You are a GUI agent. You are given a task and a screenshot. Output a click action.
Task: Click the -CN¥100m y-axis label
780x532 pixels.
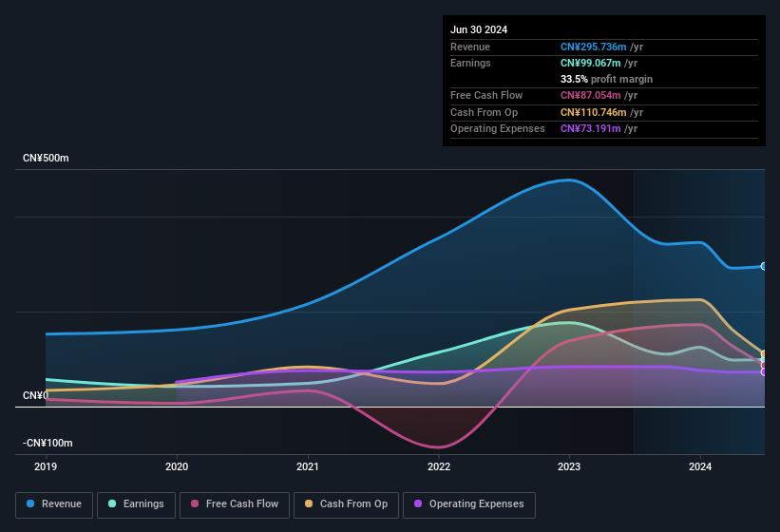coord(48,443)
